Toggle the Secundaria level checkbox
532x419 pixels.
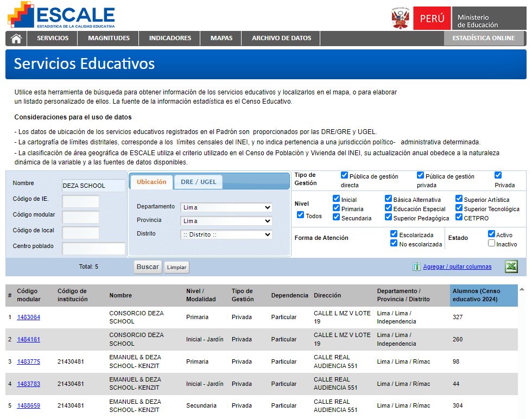tap(336, 217)
